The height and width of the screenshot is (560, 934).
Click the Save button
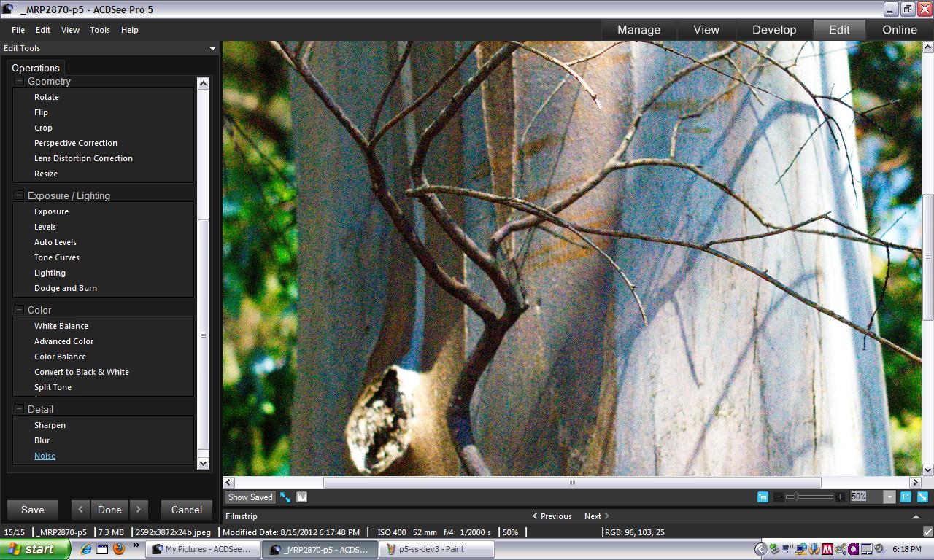point(33,510)
